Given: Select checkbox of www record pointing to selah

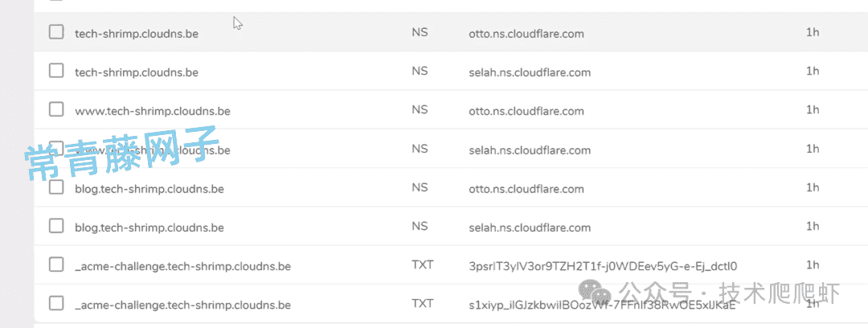Looking at the screenshot, I should (x=56, y=149).
